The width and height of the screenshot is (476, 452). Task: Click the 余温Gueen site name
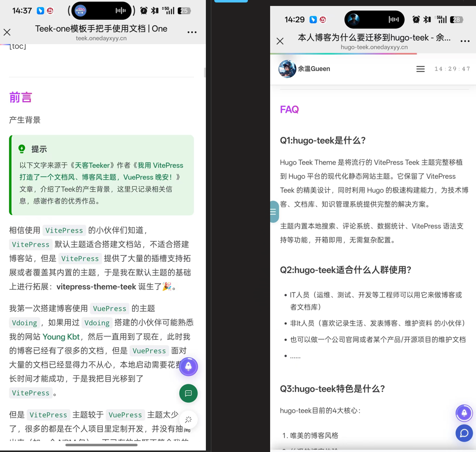coord(314,69)
